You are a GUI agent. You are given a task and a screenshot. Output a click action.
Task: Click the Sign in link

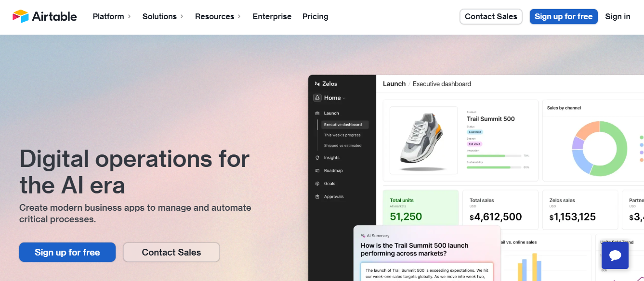618,16
